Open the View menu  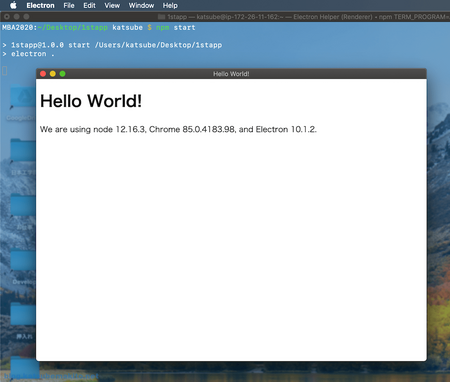(x=112, y=5)
